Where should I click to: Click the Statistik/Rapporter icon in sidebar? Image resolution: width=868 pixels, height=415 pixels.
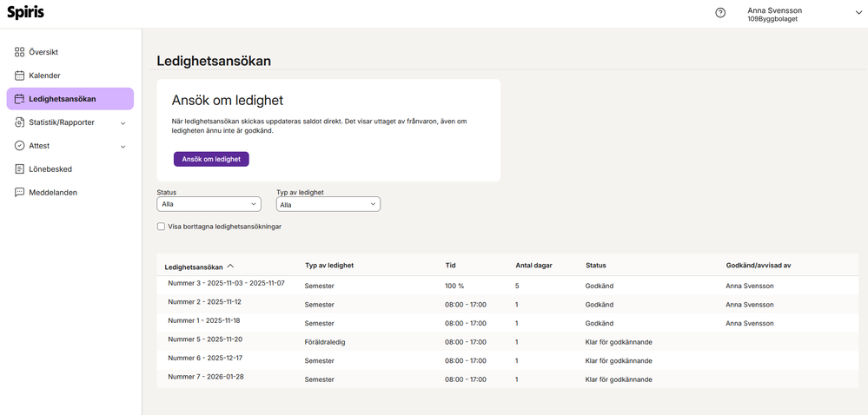(x=19, y=122)
